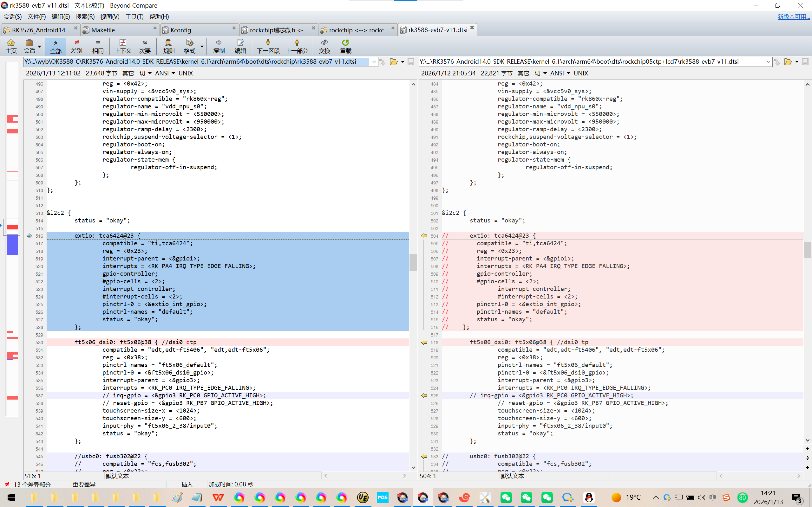Open the Search (搜索) menu

(x=85, y=16)
